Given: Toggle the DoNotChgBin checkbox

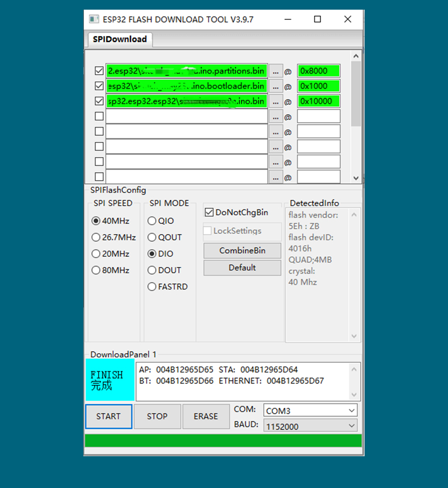Looking at the screenshot, I should 209,213.
